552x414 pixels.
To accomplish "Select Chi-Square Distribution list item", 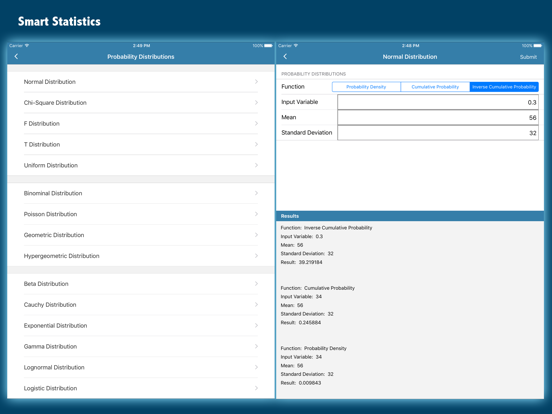I will [141, 102].
